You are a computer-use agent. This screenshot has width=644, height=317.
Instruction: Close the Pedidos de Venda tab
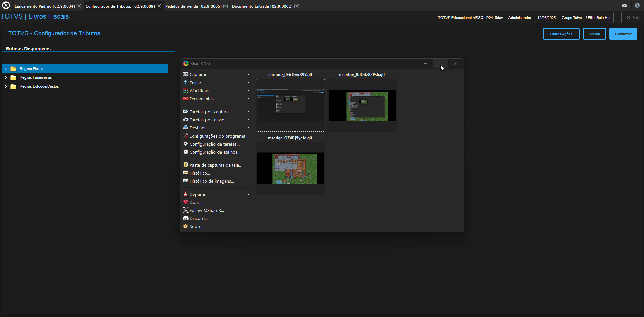[x=226, y=6]
